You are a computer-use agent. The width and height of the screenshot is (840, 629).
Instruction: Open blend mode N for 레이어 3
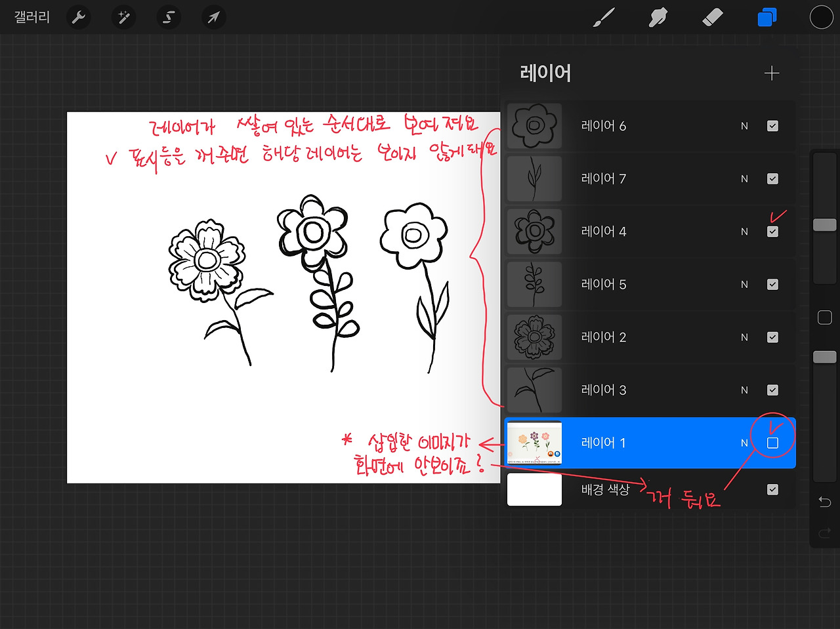tap(744, 390)
